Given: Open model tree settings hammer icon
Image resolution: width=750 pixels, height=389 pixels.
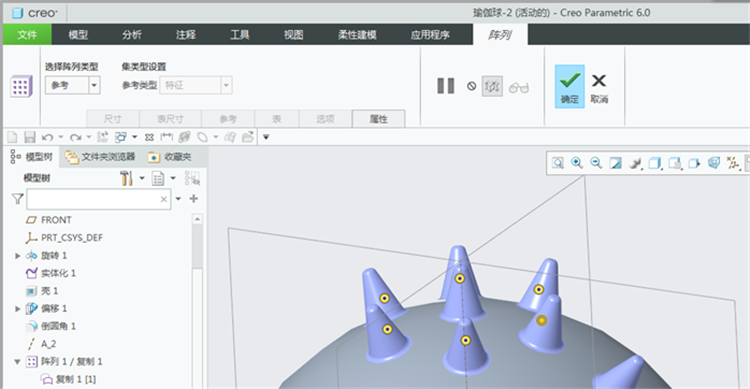Looking at the screenshot, I should [x=126, y=178].
